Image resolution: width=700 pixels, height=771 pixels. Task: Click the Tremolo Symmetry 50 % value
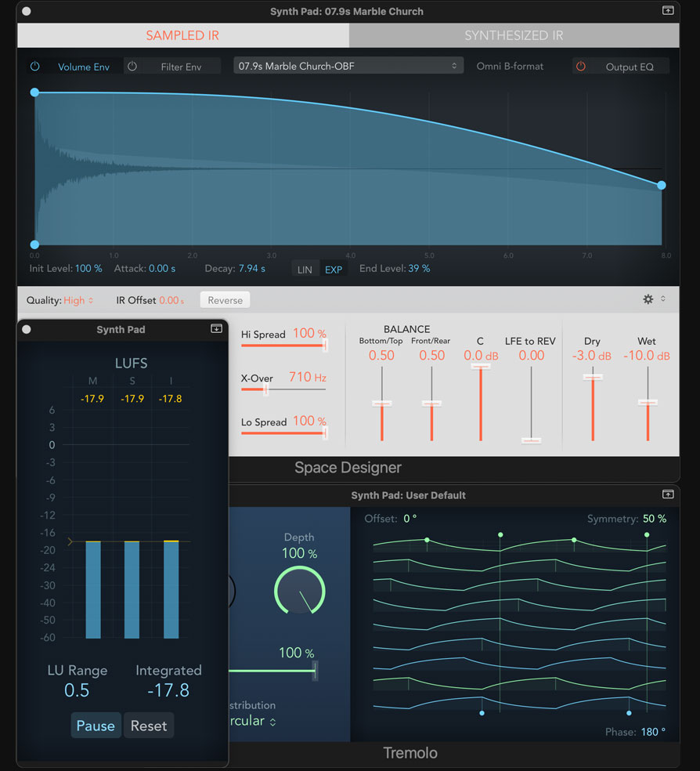point(655,519)
